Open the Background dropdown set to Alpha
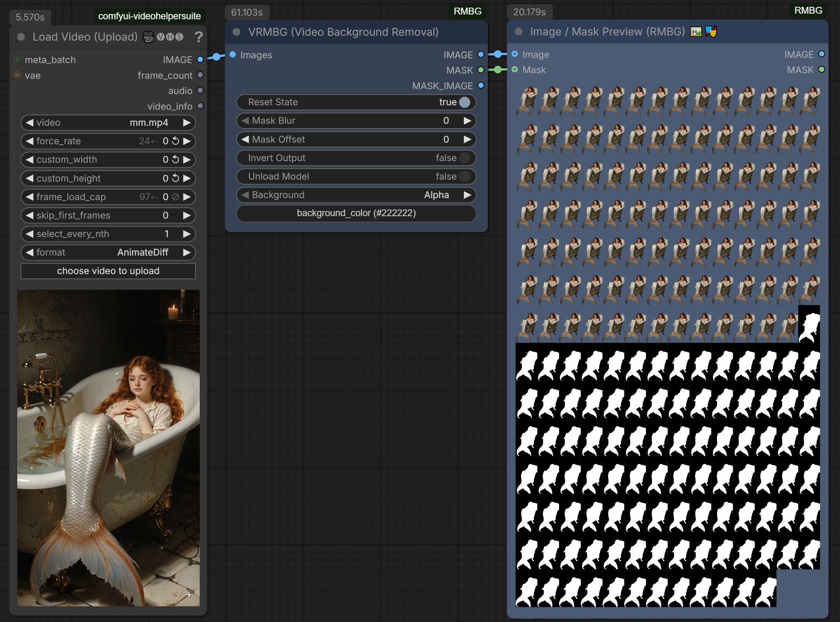The height and width of the screenshot is (622, 840). pos(356,195)
